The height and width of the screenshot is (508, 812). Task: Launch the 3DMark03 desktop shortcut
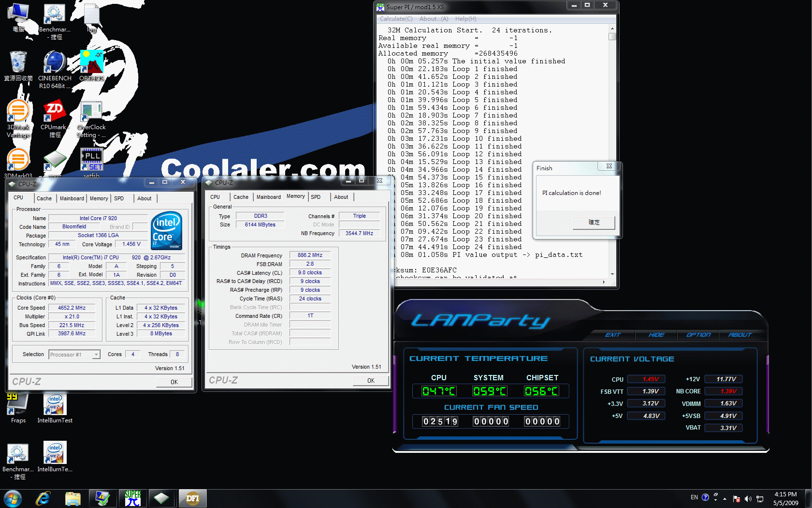pyautogui.click(x=18, y=164)
